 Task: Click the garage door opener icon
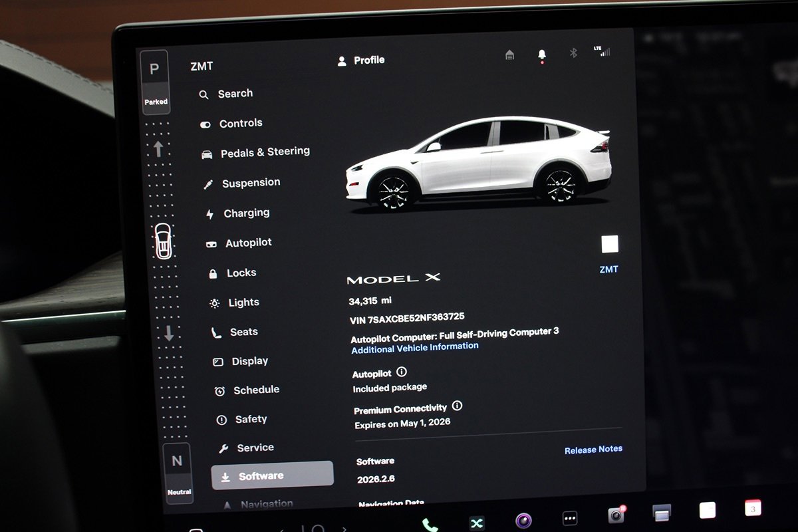(x=509, y=55)
